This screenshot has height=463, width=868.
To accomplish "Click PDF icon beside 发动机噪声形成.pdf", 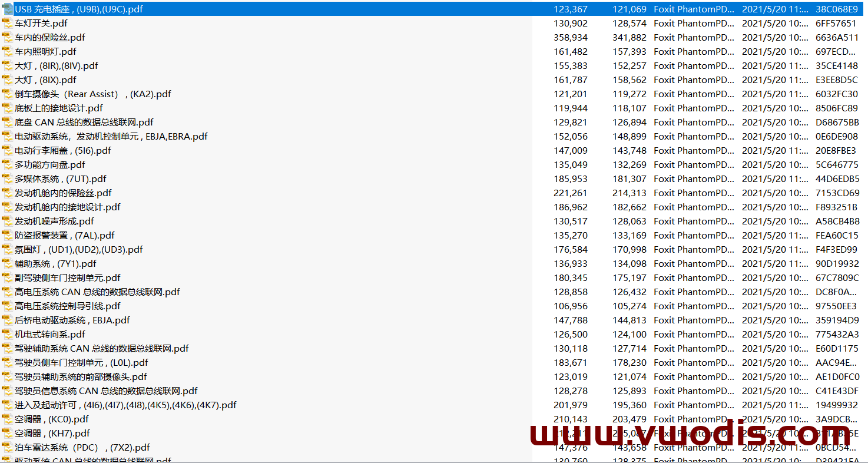I will coord(7,221).
